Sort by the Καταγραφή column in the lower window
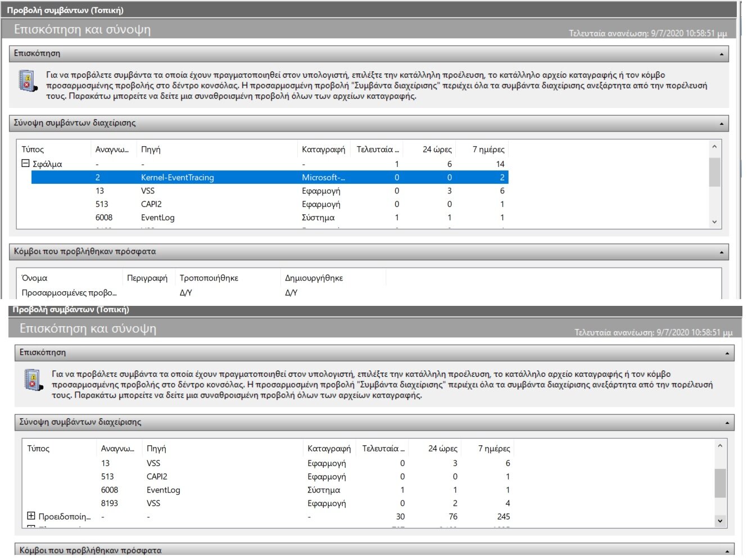Viewport: 752px width, 560px height. pyautogui.click(x=330, y=449)
